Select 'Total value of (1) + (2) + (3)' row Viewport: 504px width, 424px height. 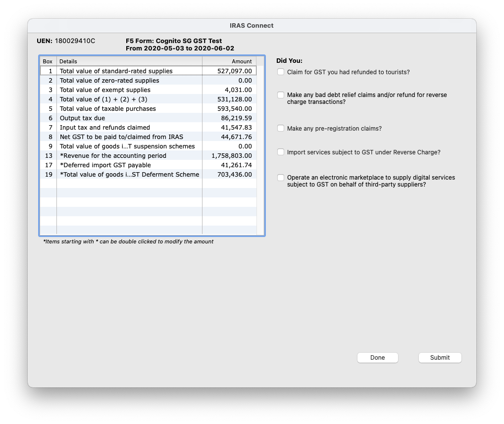[x=148, y=99]
